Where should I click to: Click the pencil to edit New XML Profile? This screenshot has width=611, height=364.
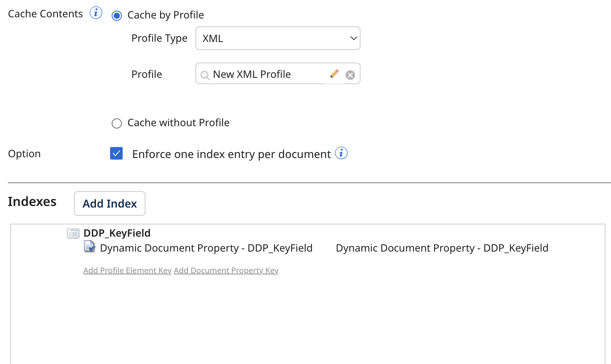(335, 74)
